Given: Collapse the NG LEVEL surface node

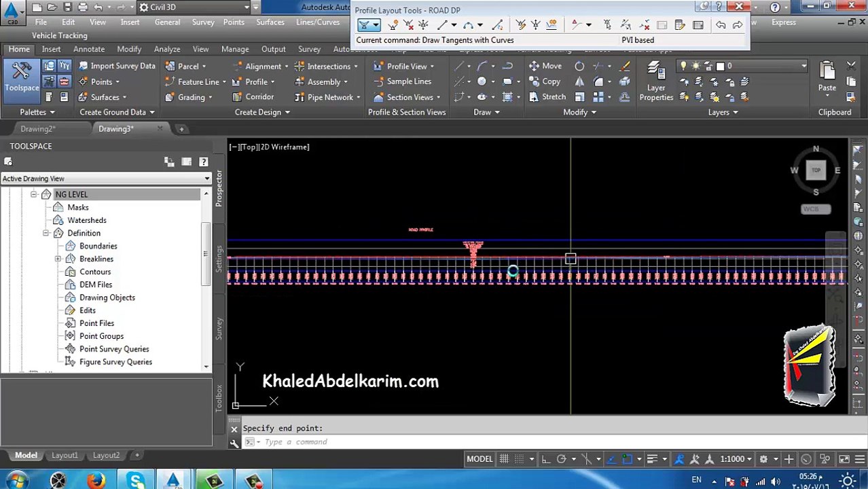Looking at the screenshot, I should pos(33,194).
